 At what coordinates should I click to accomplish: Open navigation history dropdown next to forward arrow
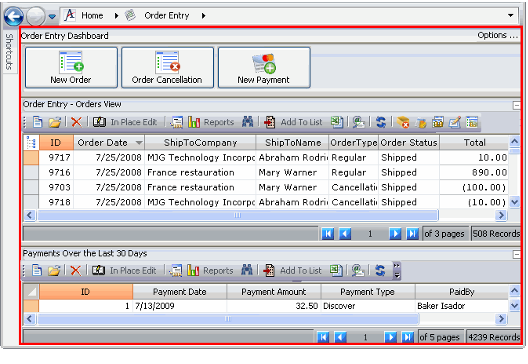(x=52, y=16)
